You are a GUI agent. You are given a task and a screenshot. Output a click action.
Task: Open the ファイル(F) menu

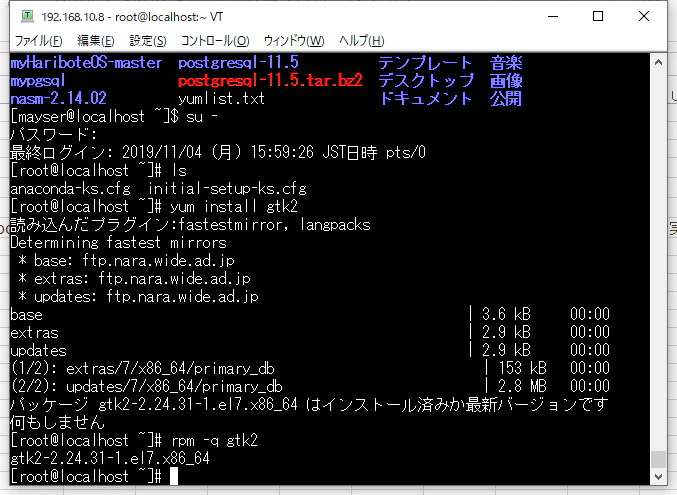pos(39,41)
